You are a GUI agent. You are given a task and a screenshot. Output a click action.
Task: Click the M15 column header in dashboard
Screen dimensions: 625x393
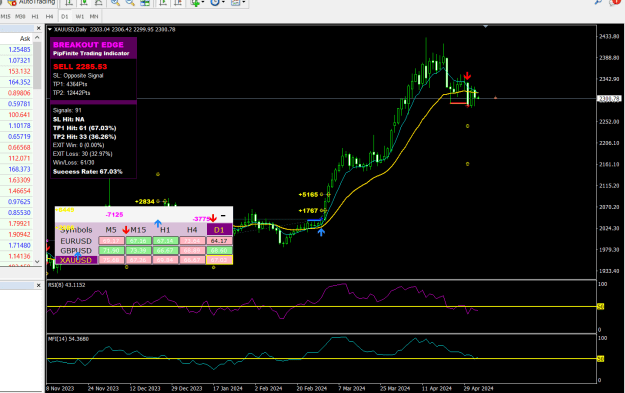pos(138,230)
